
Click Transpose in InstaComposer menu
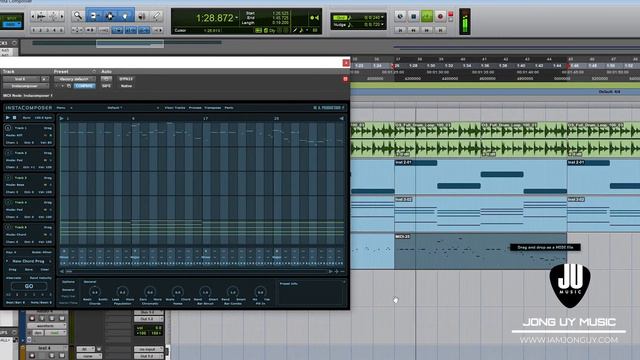(212, 108)
